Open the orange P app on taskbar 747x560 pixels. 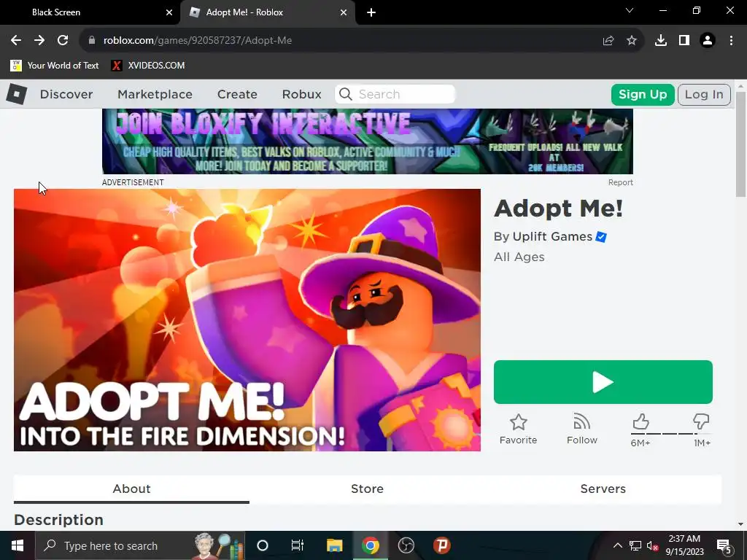[x=442, y=545]
